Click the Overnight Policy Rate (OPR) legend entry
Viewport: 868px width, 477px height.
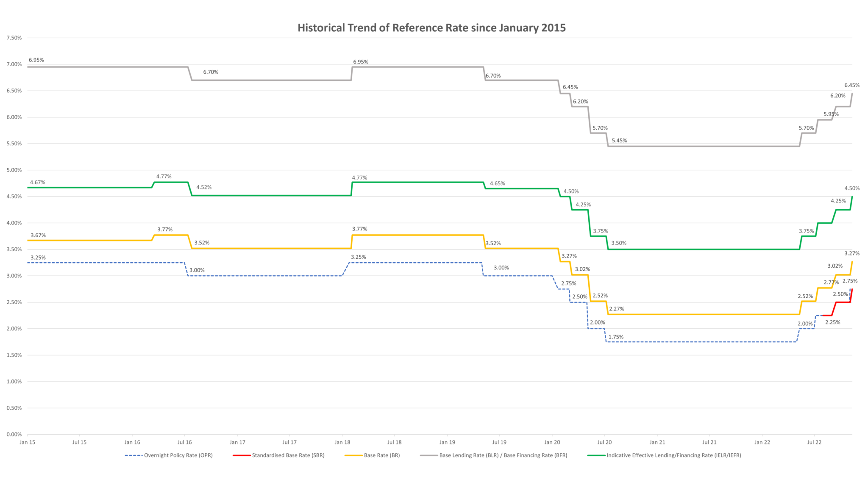tap(178, 455)
